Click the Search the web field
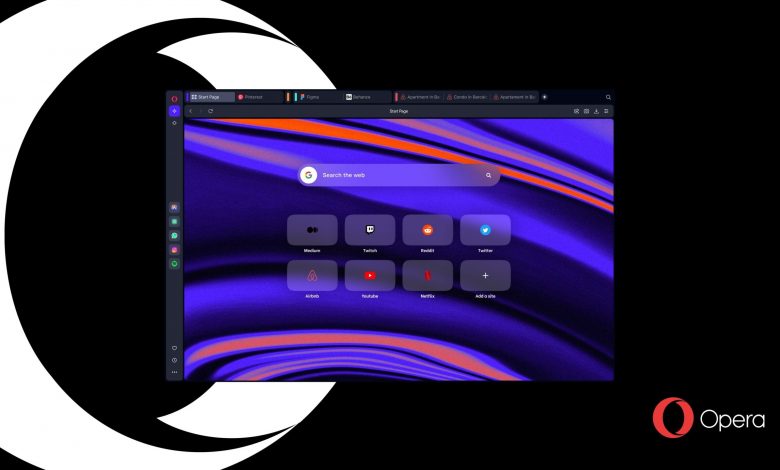 399,175
